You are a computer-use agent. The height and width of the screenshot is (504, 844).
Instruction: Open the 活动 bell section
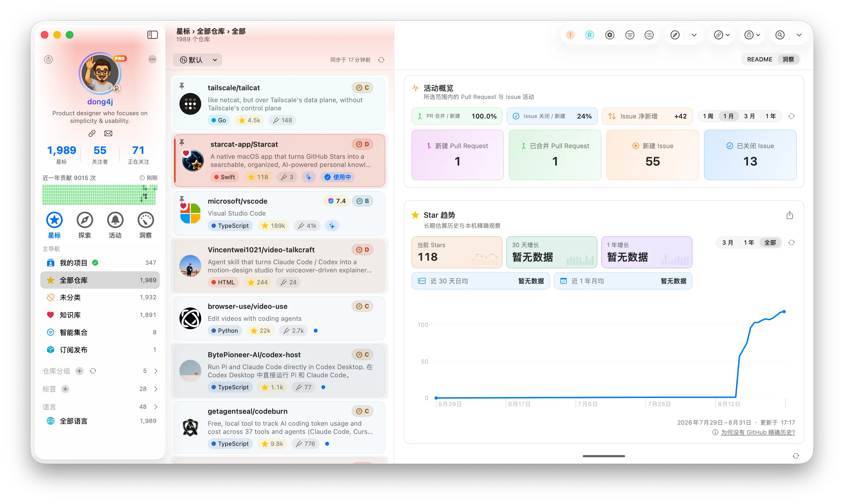pos(115,225)
